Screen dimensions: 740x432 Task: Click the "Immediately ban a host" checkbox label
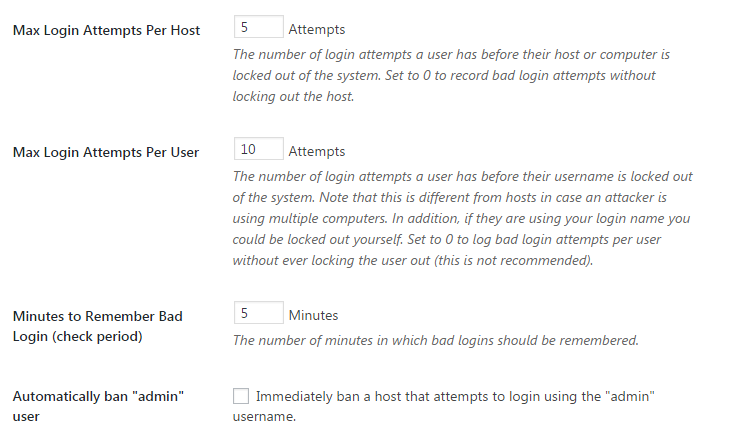click(455, 396)
